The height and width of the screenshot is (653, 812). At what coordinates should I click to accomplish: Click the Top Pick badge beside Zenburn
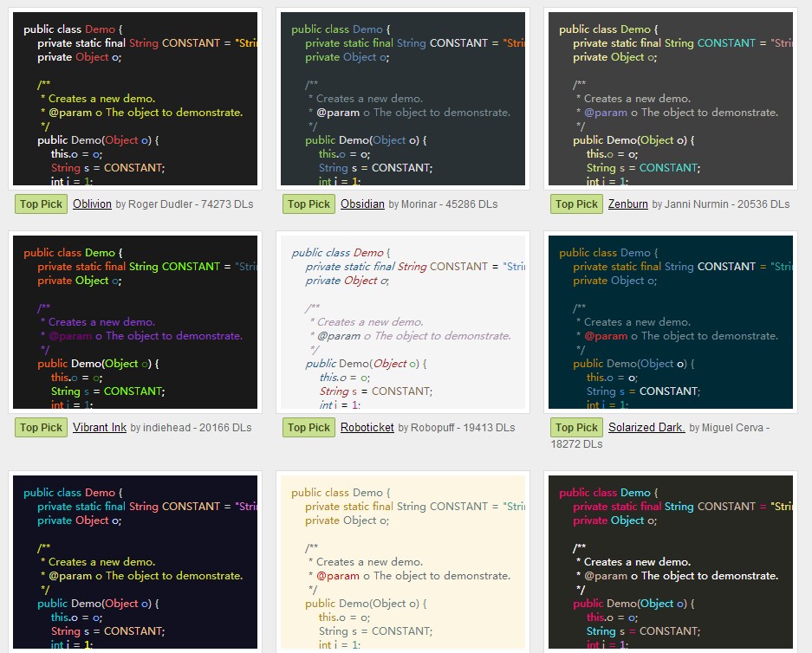576,204
